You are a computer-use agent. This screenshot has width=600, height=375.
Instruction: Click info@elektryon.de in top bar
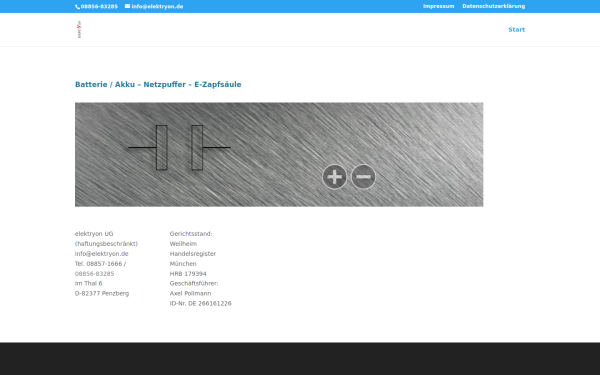pyautogui.click(x=157, y=7)
